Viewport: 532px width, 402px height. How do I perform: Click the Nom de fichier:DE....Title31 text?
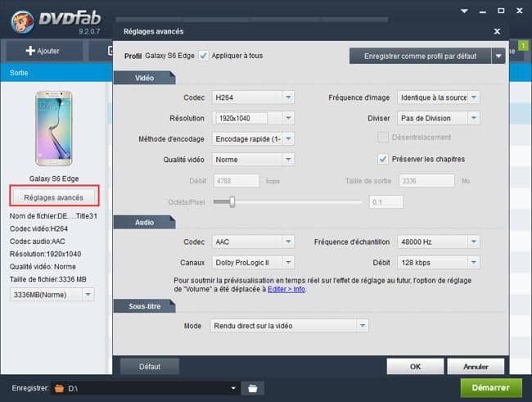[x=53, y=216]
